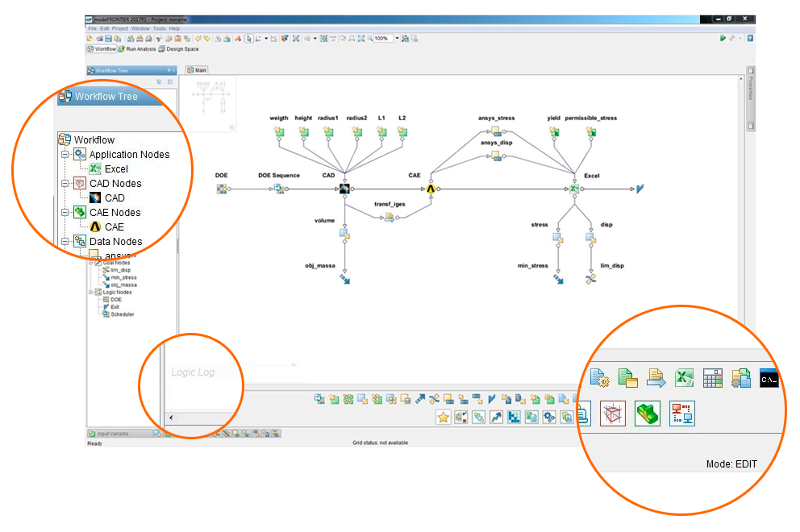The image size is (800, 532).
Task: Select the L2 input variable node
Action: [402, 132]
